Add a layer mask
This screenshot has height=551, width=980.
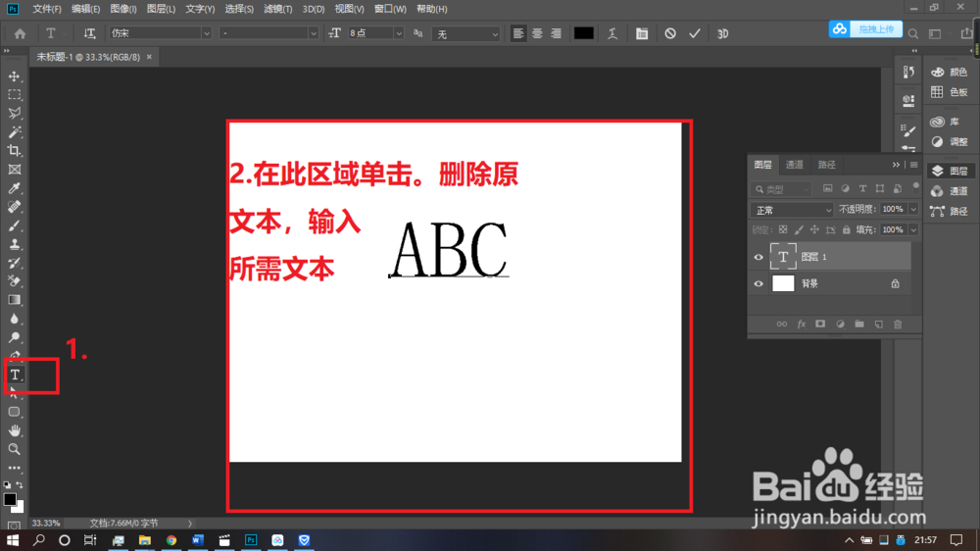[820, 324]
